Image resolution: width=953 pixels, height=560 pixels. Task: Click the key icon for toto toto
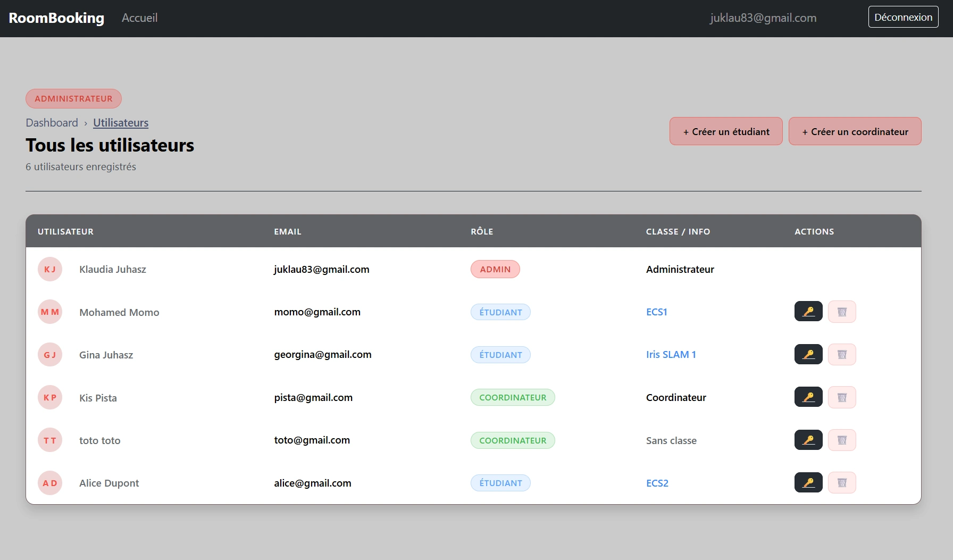808,440
